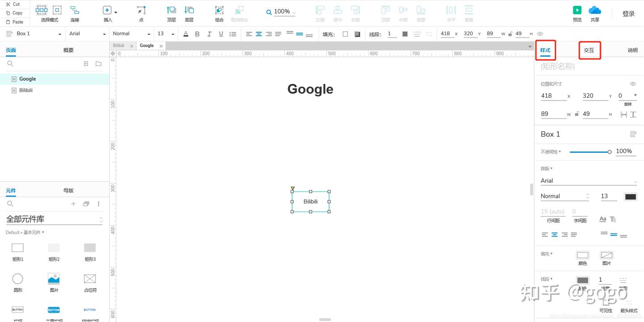Set right text alignment in the format bar
The image size is (644, 322).
269,34
